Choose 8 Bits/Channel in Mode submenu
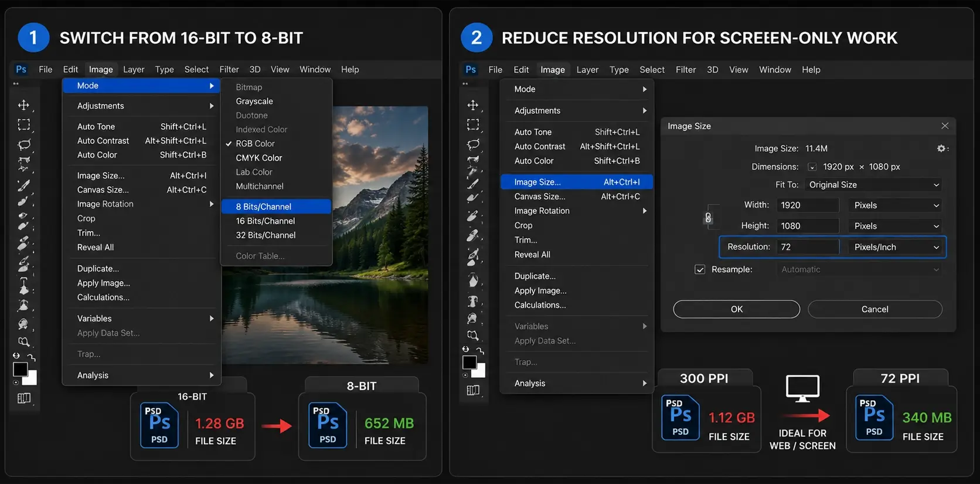Image resolution: width=980 pixels, height=484 pixels. (276, 207)
